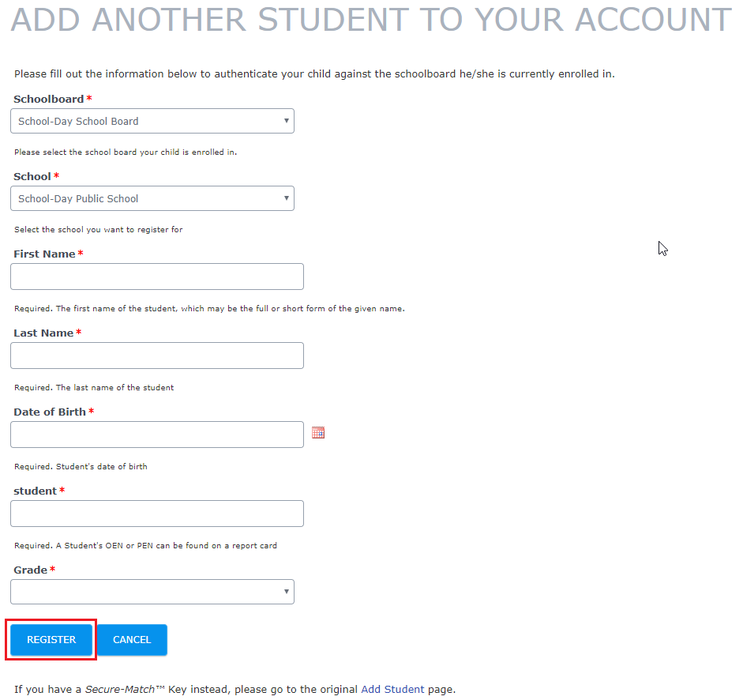This screenshot has height=700, width=743.
Task: Click the Last Name field label
Action: point(43,333)
